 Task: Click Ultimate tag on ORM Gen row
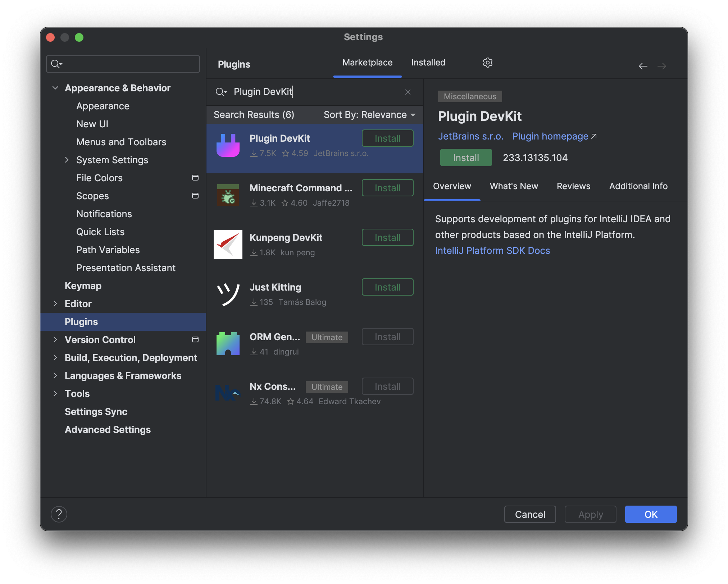click(327, 337)
